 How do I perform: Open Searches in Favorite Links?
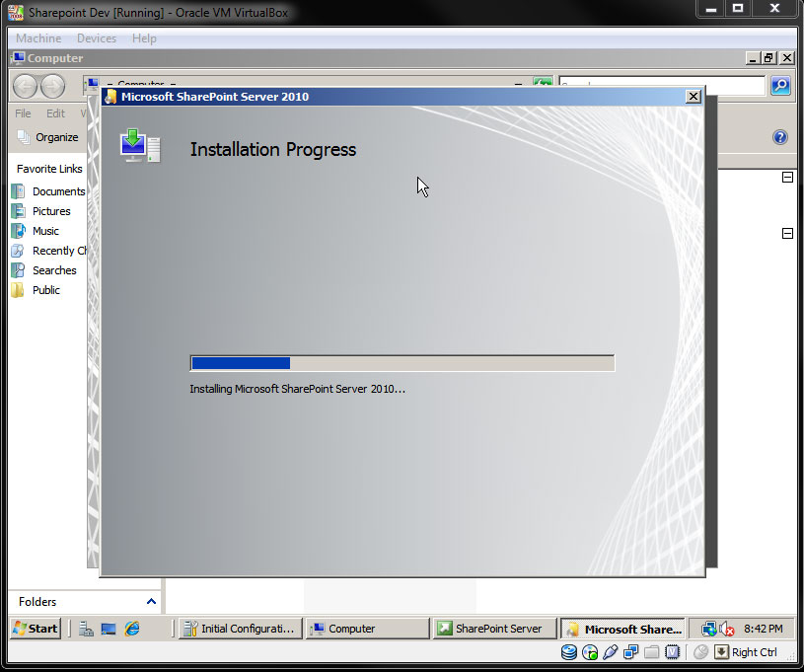click(54, 270)
